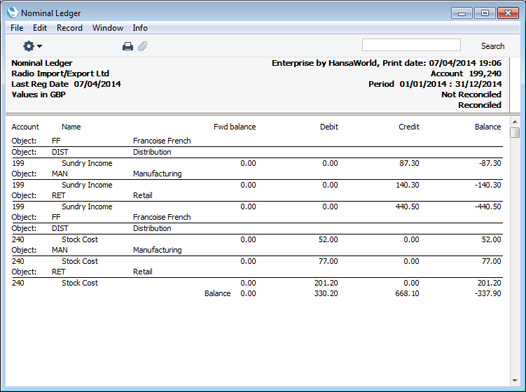Click the Values in GBP text
Viewport: 526px width, 392px height.
[x=39, y=95]
